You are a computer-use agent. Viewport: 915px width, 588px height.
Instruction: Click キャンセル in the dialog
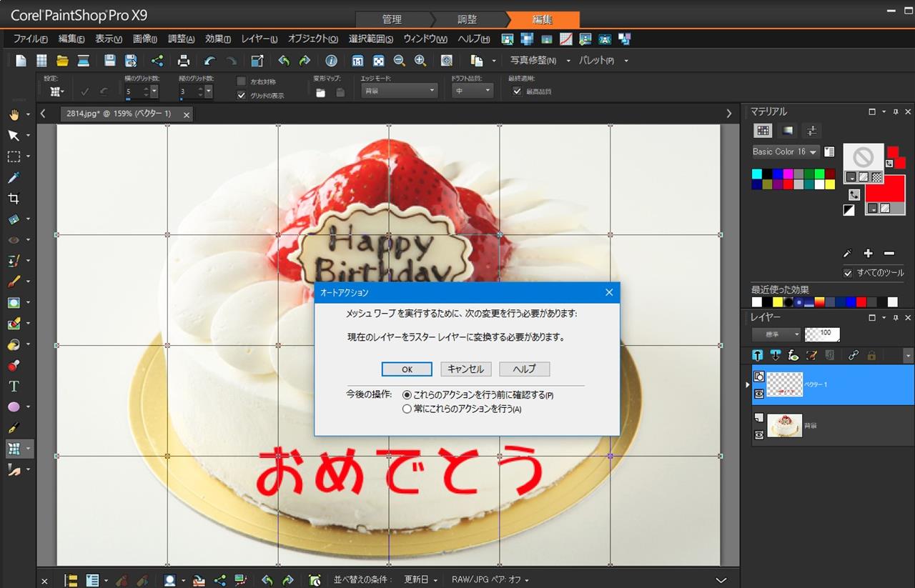(x=465, y=369)
